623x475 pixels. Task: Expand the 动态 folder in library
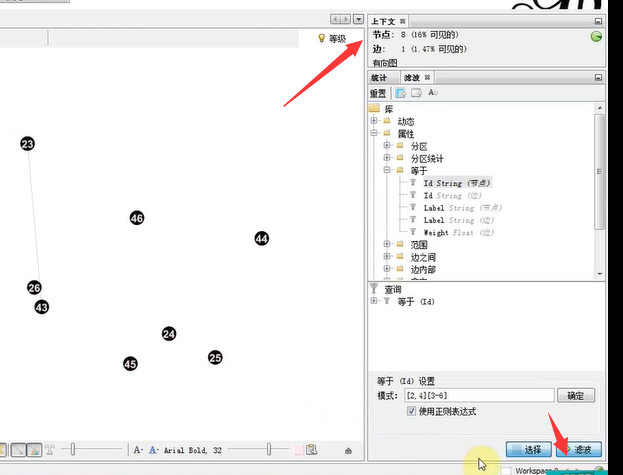tap(374, 120)
